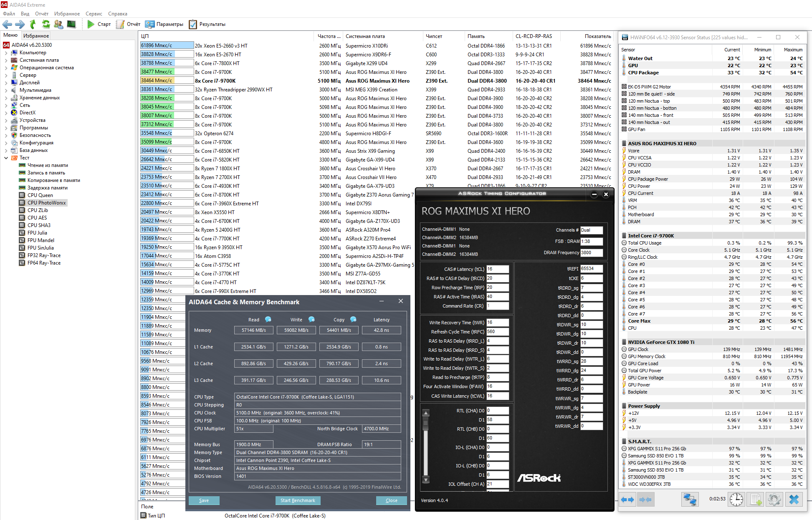Click the HWiNFO expand arrows icon
812x520 pixels.
click(627, 499)
